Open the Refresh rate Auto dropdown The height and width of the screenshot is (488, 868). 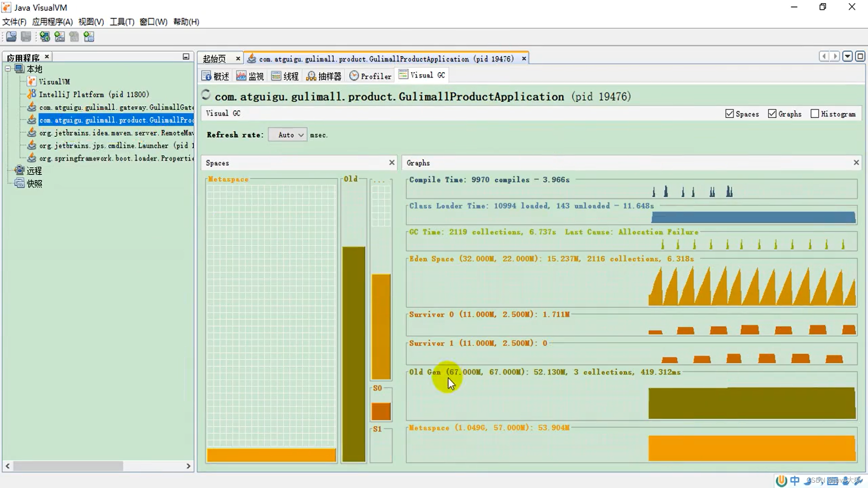[x=288, y=135]
